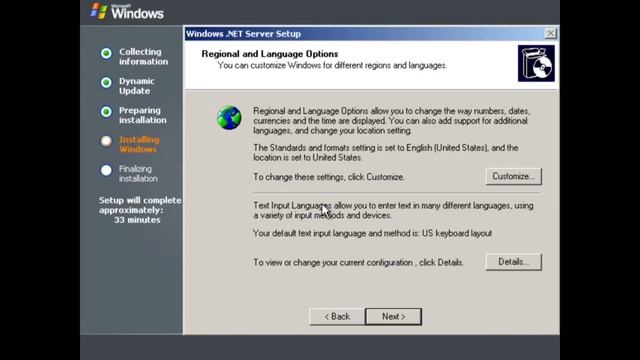This screenshot has height=360, width=640.
Task: Click the 33 minutes time estimate
Action: point(137,220)
